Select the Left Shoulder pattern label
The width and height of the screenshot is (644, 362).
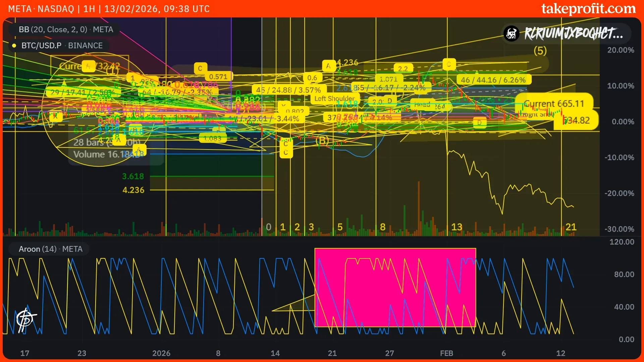point(334,99)
